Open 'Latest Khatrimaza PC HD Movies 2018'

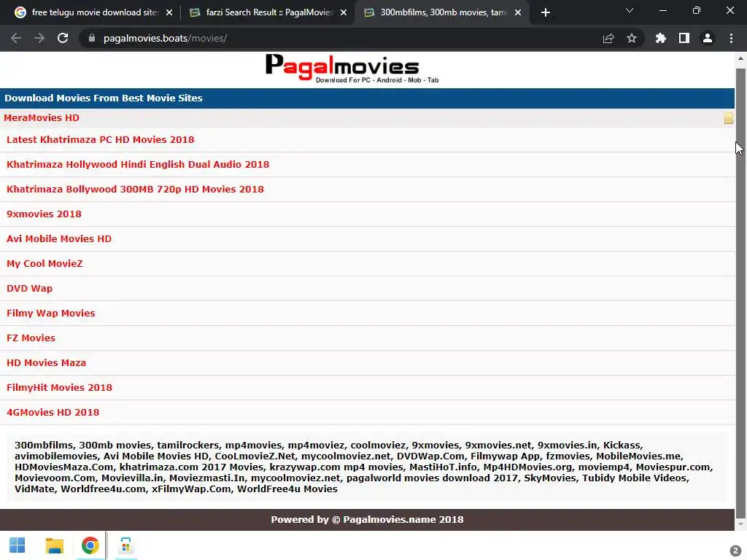[101, 139]
